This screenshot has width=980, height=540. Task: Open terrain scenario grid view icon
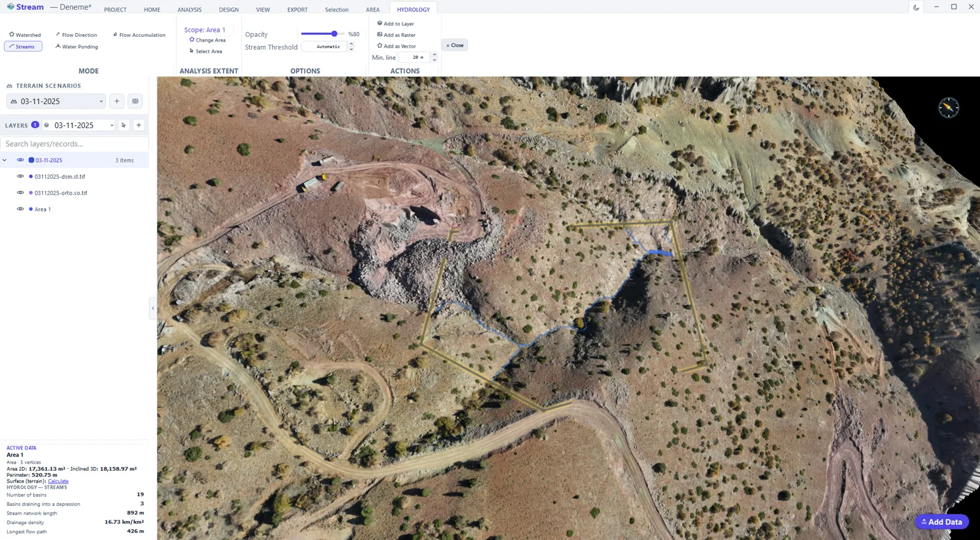(135, 102)
